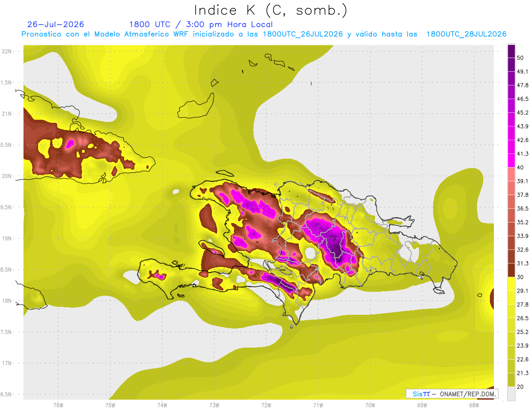Click the magenta legend band between 40 and 41.3
532x411 pixels.
pyautogui.click(x=512, y=160)
